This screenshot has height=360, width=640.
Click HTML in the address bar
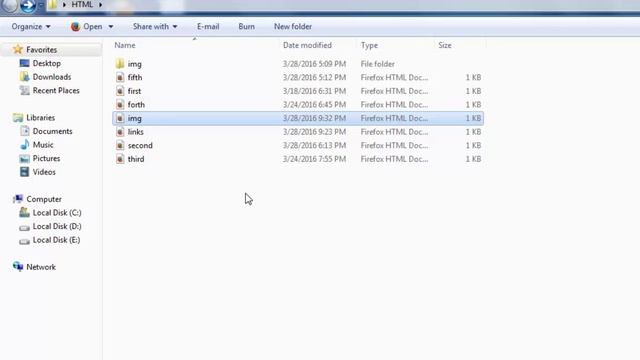[x=82, y=5]
